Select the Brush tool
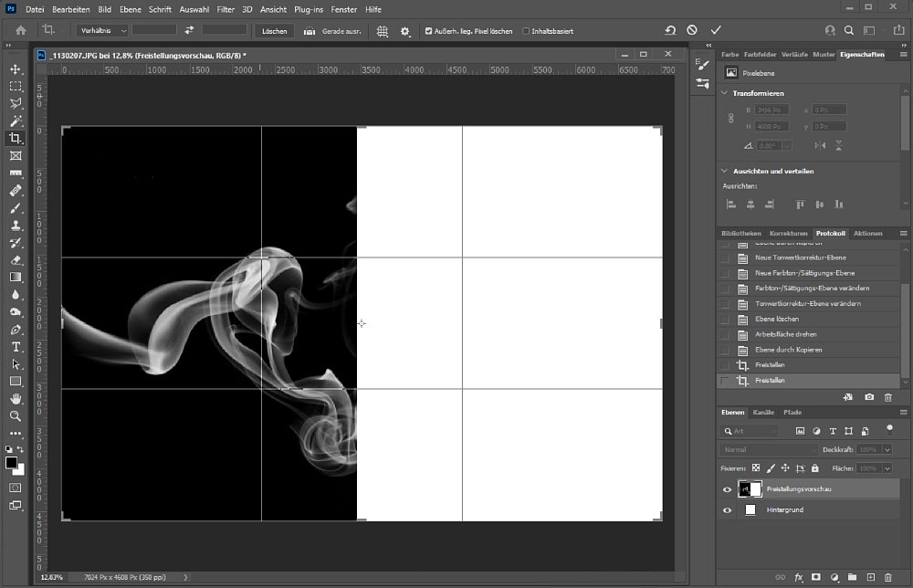Viewport: 913px width, 588px height. tap(16, 208)
